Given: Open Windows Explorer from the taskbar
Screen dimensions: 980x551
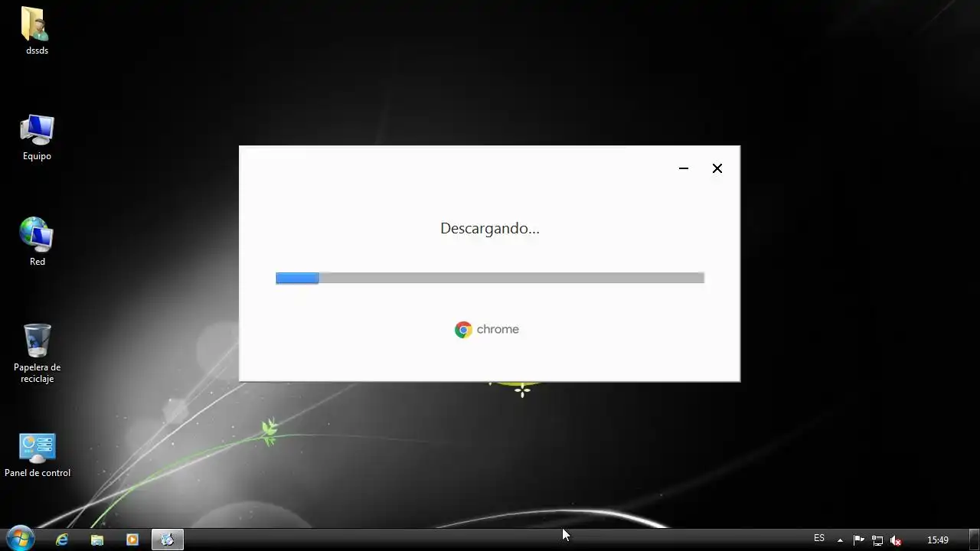Looking at the screenshot, I should [x=97, y=540].
